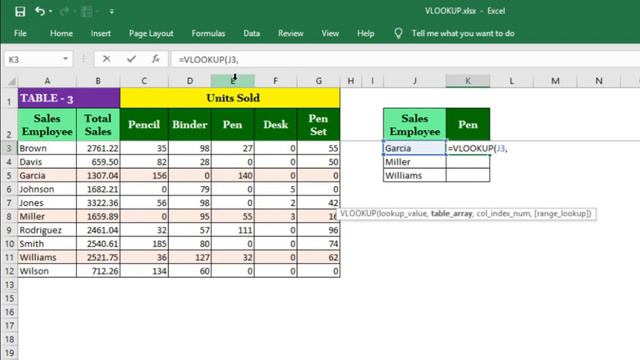Click Williams in the lookup table

414,176
